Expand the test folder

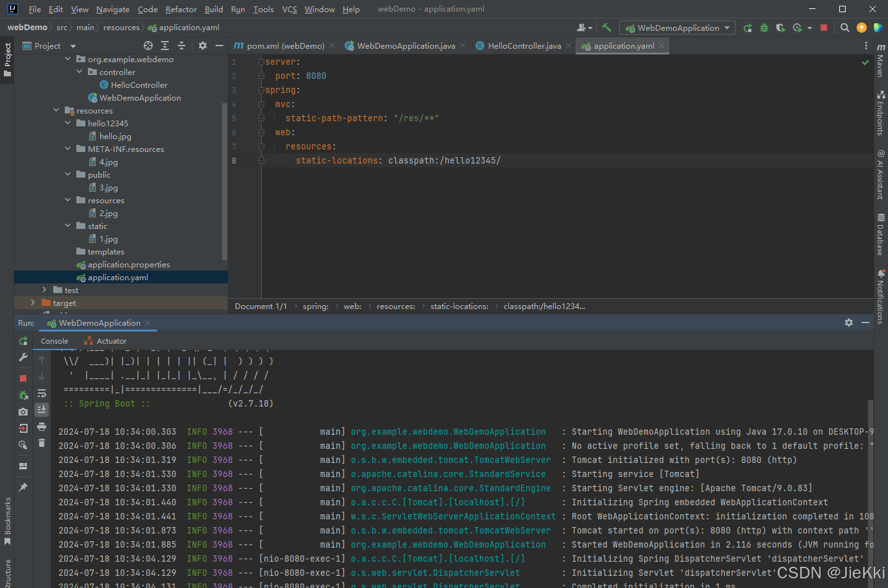coord(44,290)
